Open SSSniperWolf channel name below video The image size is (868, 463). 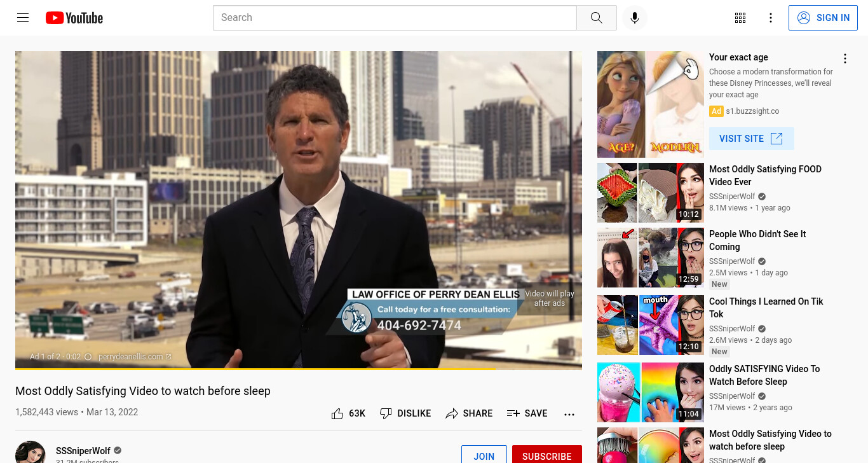pos(83,451)
